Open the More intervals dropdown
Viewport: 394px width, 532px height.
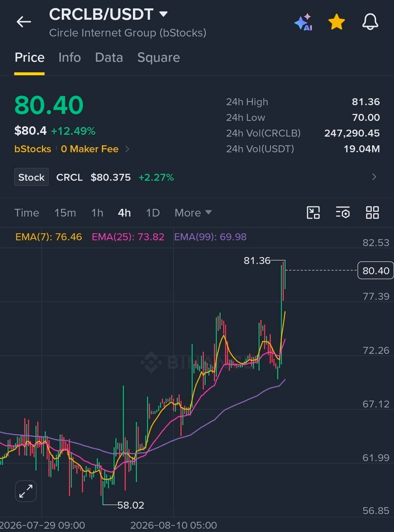click(x=193, y=213)
